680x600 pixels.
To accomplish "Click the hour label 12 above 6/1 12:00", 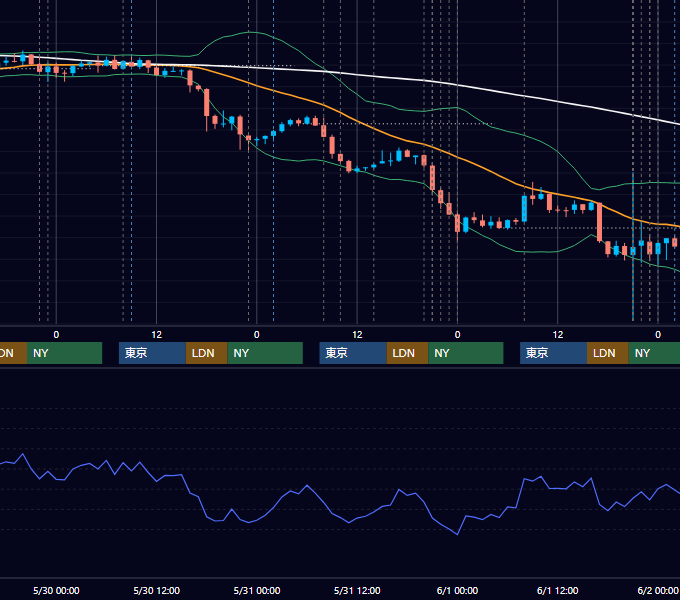I will 557,335.
